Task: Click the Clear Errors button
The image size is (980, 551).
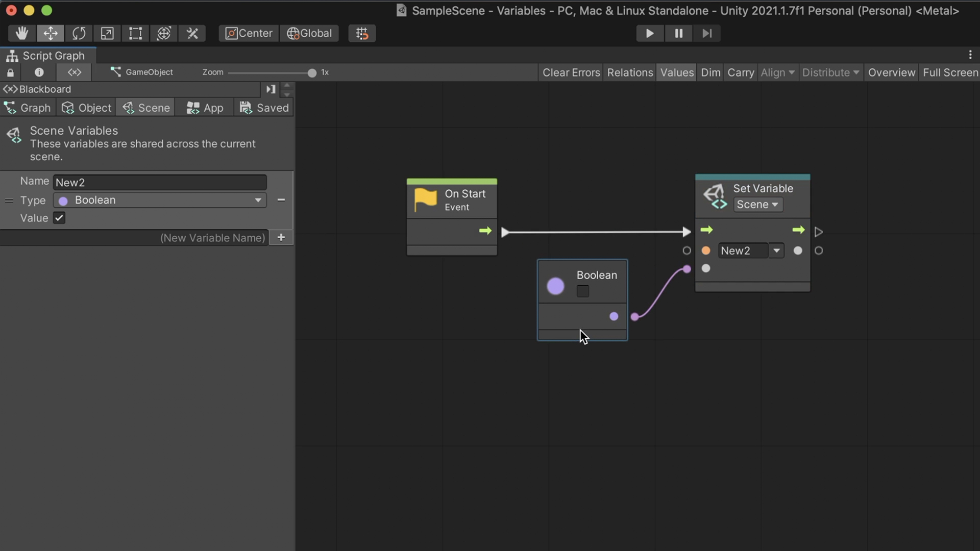Action: pyautogui.click(x=571, y=72)
